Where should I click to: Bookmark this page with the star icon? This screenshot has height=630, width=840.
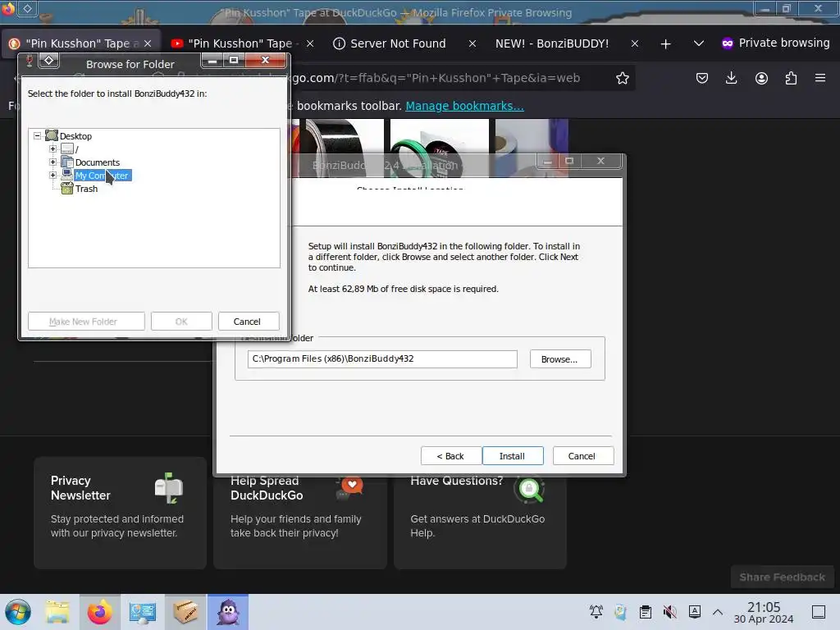pyautogui.click(x=622, y=78)
